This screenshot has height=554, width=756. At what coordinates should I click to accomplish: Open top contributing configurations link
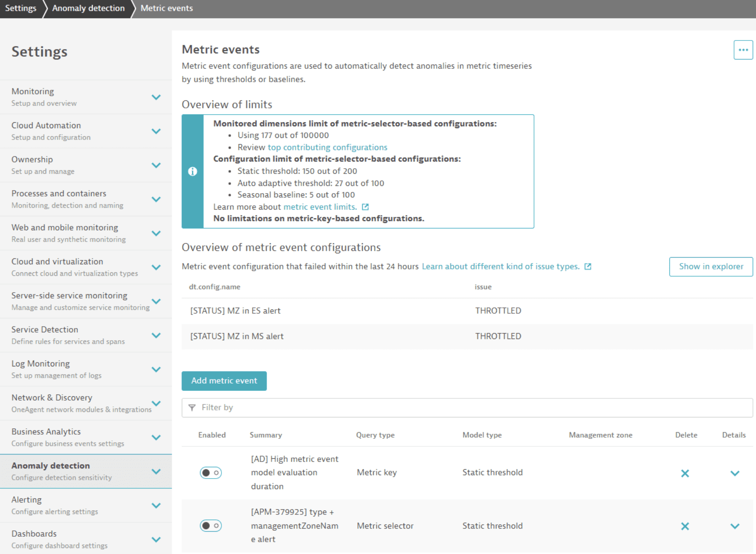click(x=327, y=147)
